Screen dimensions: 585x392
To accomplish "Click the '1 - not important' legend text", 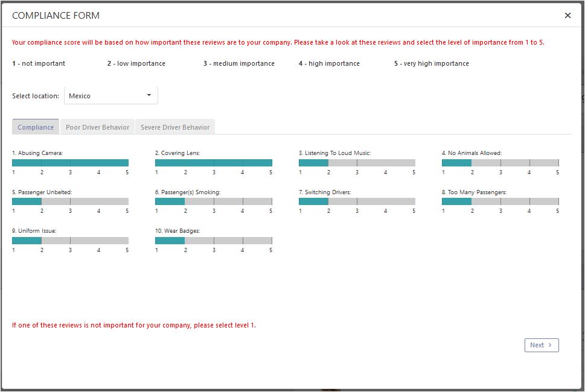I will pyautogui.click(x=39, y=63).
